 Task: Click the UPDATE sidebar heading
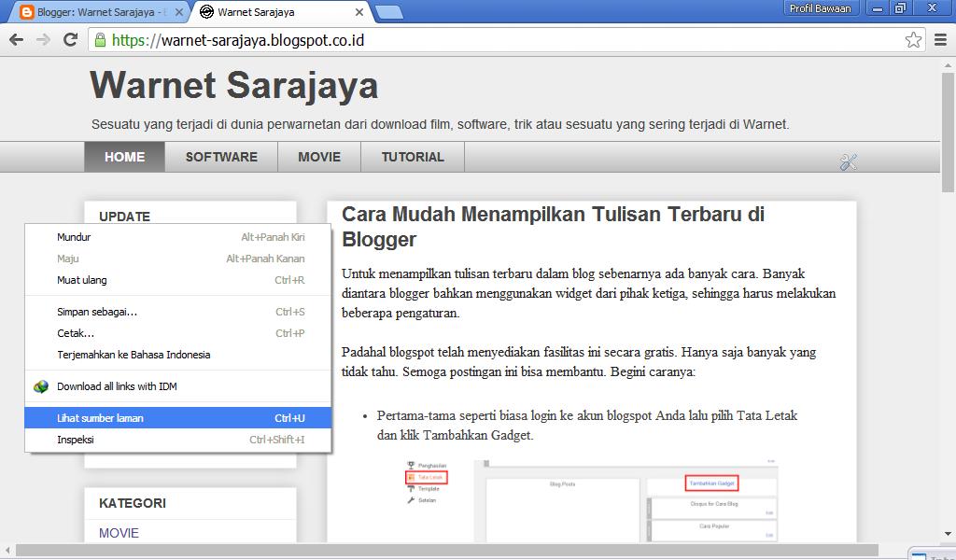[x=124, y=217]
